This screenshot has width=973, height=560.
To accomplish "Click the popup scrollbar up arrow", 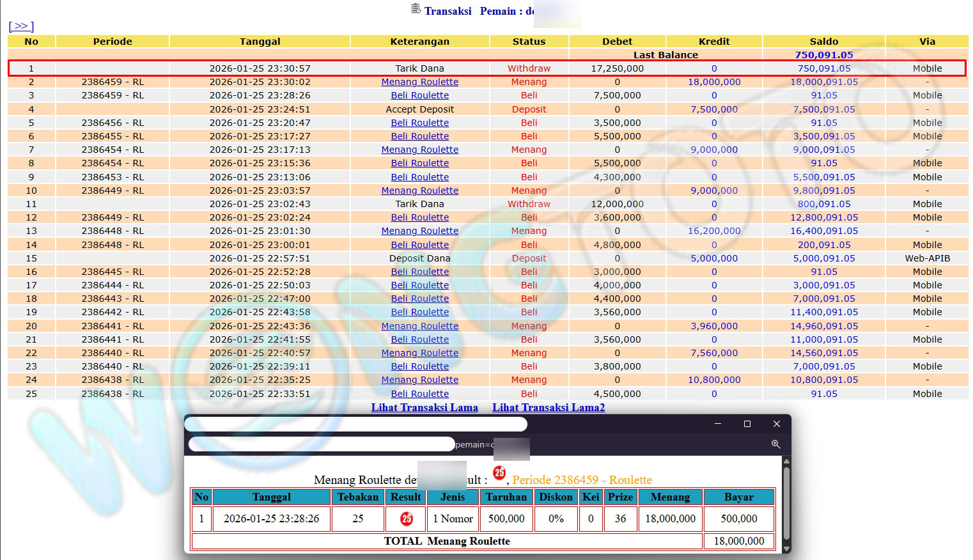I will [x=786, y=462].
